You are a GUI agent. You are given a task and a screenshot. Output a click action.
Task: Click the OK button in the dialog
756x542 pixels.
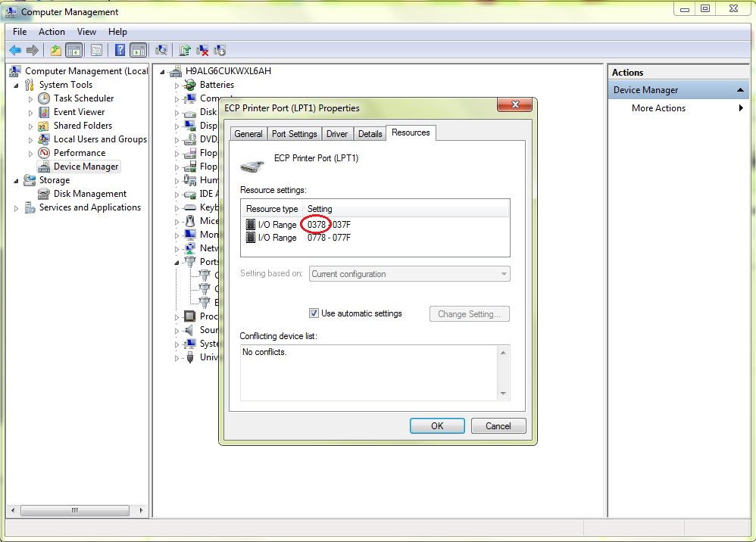(437, 426)
